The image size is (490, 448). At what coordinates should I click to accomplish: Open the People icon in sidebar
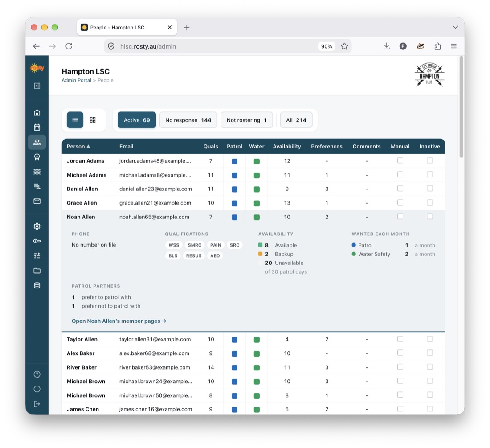coord(37,142)
